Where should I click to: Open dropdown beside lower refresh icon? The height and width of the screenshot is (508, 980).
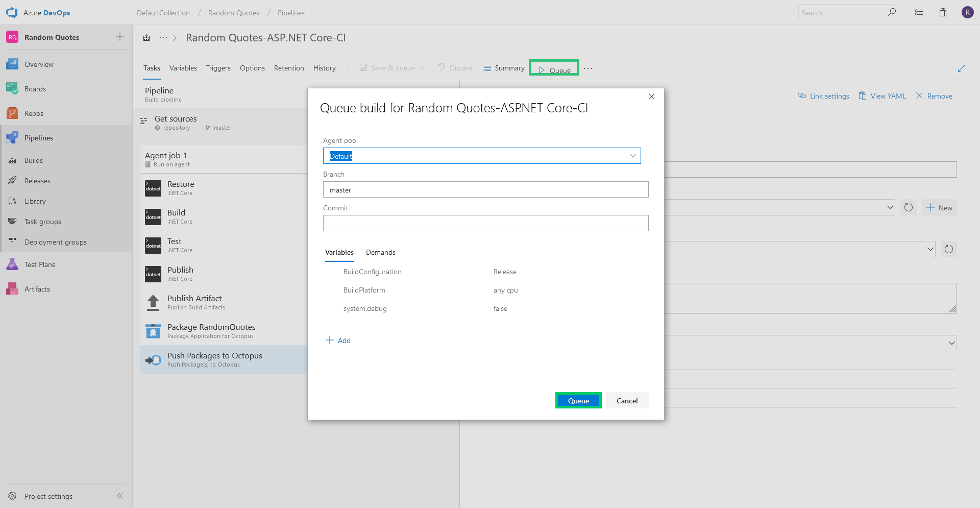(x=930, y=249)
